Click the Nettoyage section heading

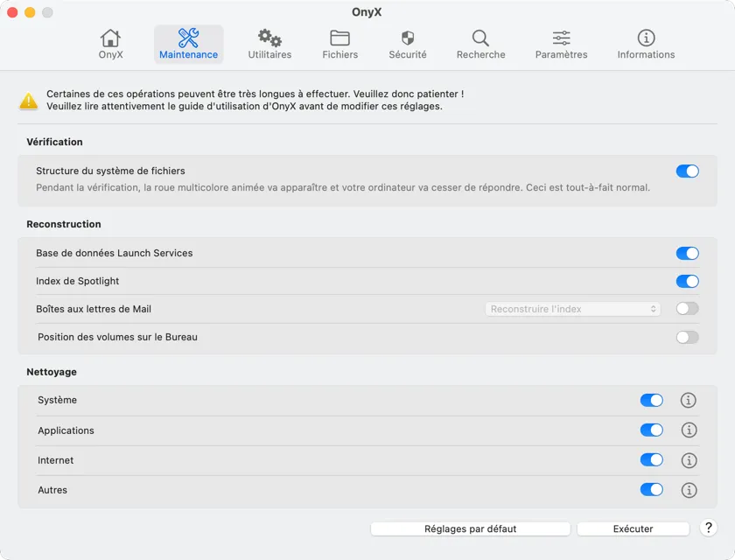[x=52, y=372]
